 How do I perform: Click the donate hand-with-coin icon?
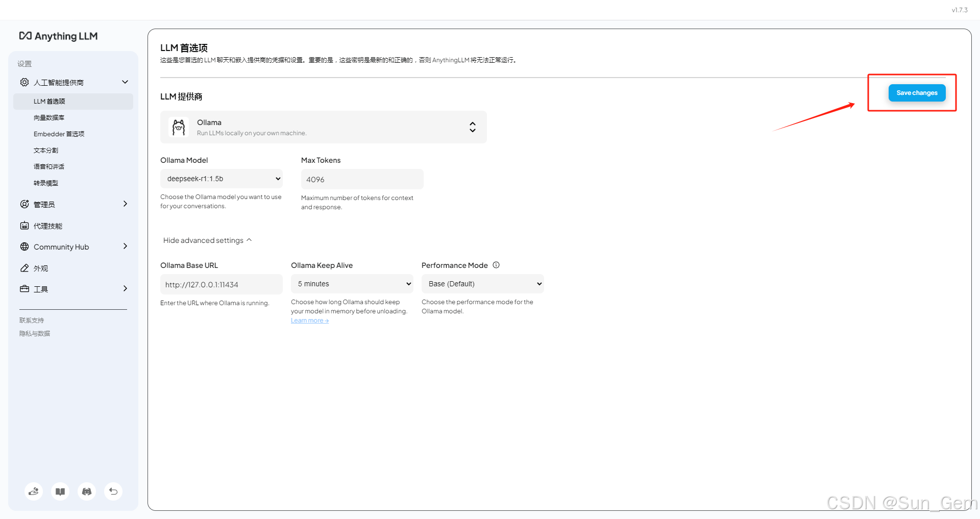(x=34, y=491)
